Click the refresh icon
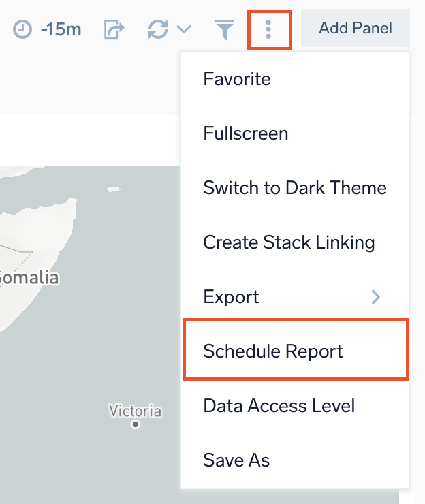The width and height of the screenshot is (425, 504). (158, 29)
